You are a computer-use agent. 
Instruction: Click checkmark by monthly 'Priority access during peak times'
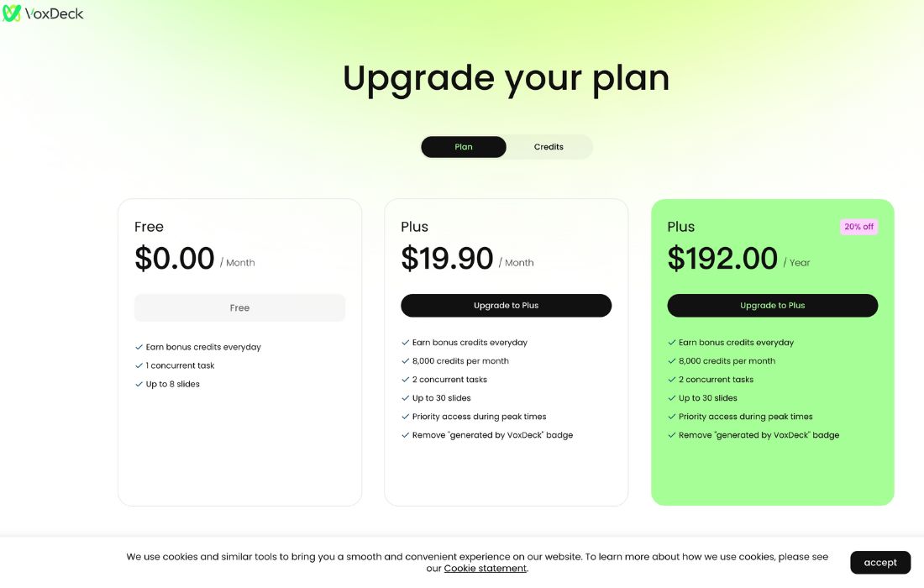click(x=405, y=417)
